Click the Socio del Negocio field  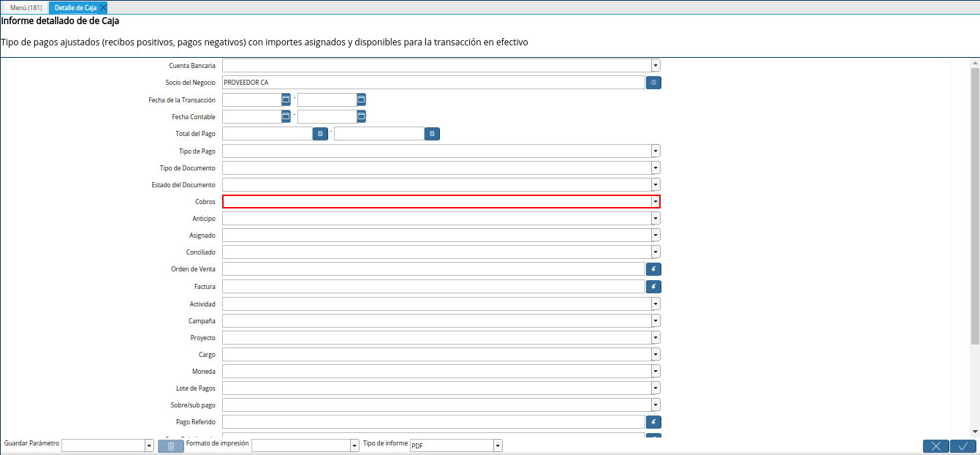pos(433,83)
